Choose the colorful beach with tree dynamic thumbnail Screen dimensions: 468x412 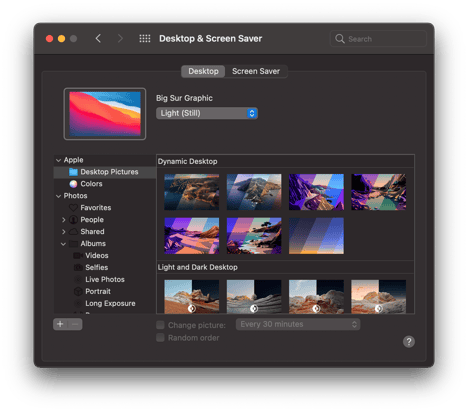(254, 236)
